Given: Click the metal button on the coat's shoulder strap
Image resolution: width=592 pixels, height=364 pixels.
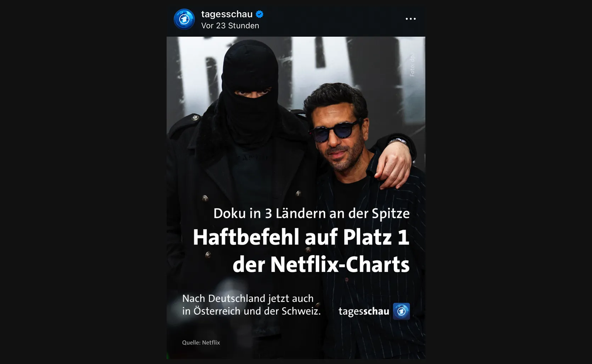Looking at the screenshot, I should point(195,118).
